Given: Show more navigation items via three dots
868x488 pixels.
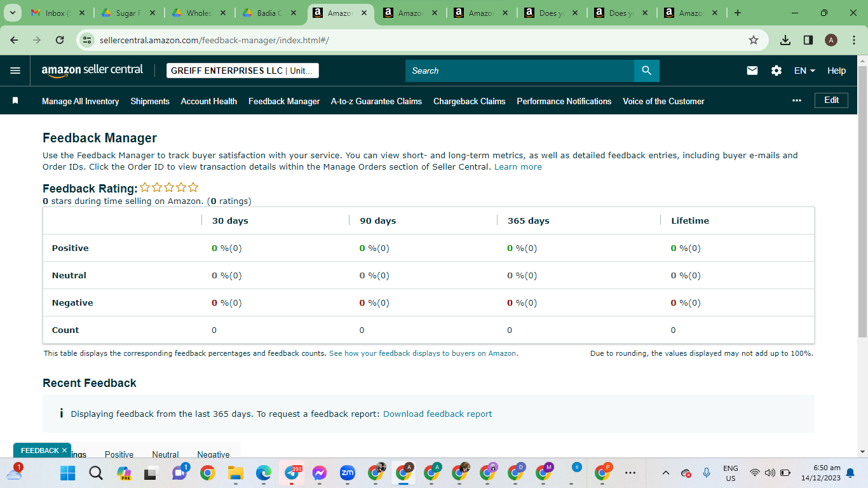Looking at the screenshot, I should [x=797, y=100].
